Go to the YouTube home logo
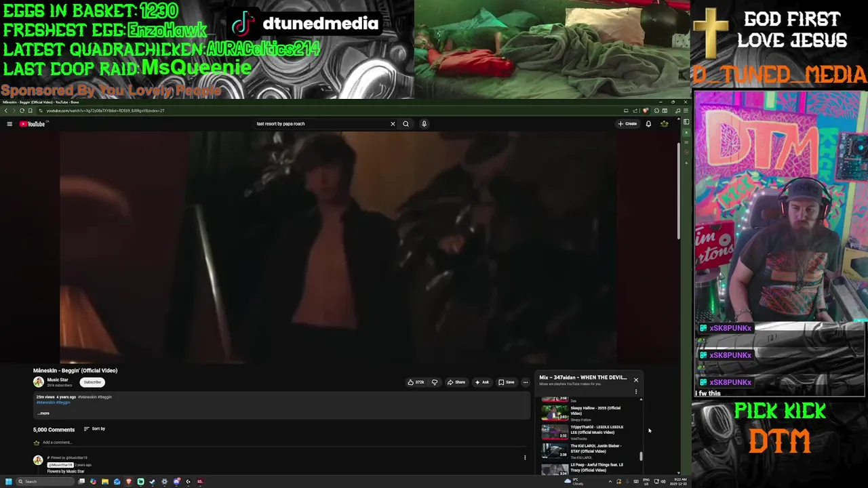Viewport: 868px width, 488px height. click(x=32, y=124)
